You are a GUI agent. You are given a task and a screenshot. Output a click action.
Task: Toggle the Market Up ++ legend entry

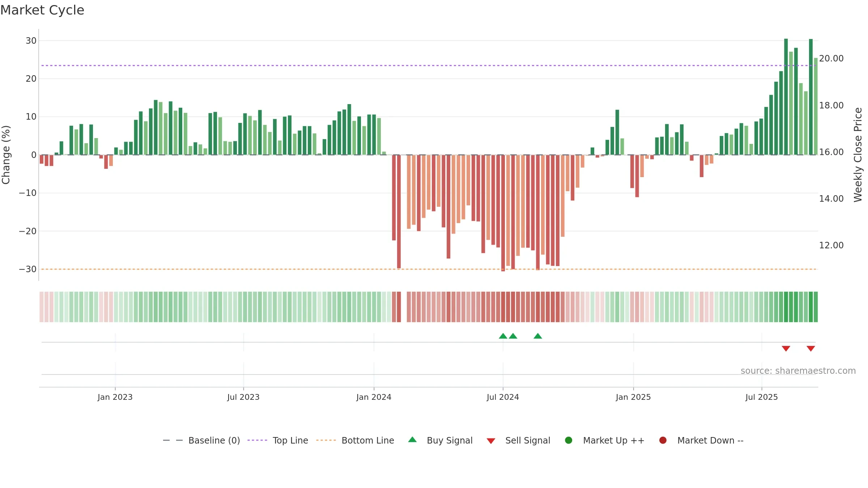[604, 440]
